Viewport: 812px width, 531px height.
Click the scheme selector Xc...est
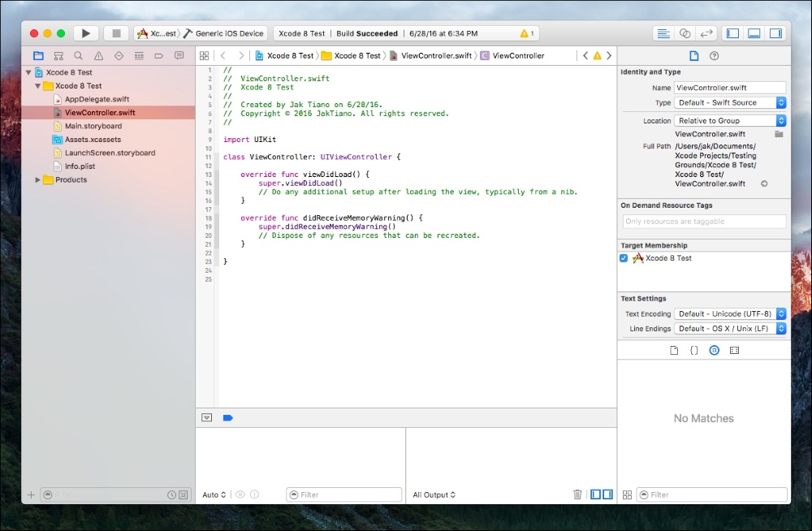click(x=156, y=33)
